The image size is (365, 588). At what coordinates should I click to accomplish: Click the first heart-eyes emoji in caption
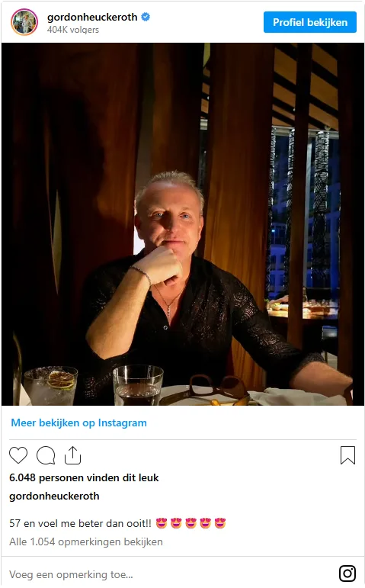point(162,522)
